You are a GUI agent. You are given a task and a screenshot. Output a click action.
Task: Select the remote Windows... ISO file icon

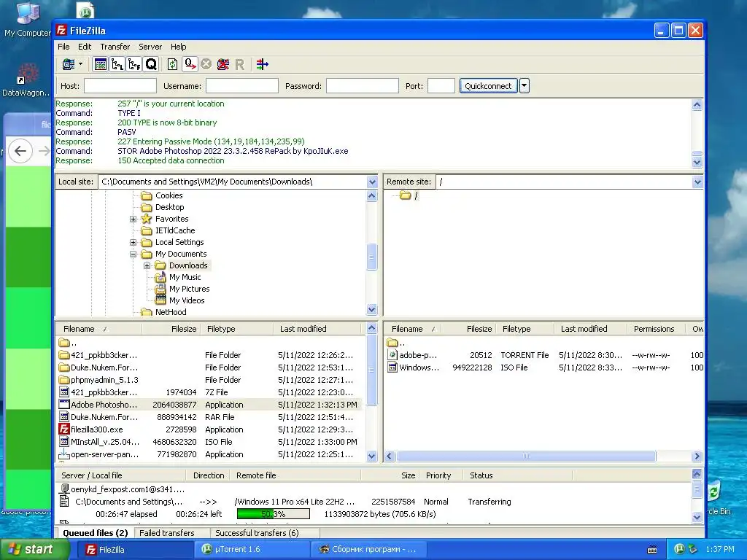392,367
